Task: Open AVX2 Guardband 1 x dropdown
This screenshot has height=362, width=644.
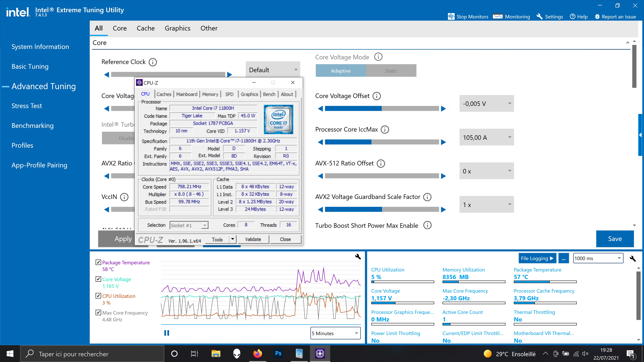Action: coord(487,204)
